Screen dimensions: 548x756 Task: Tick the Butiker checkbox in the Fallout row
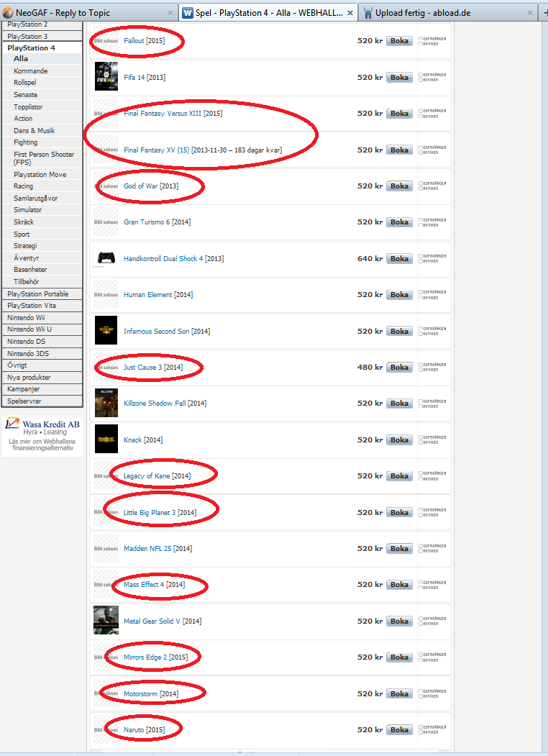point(421,43)
